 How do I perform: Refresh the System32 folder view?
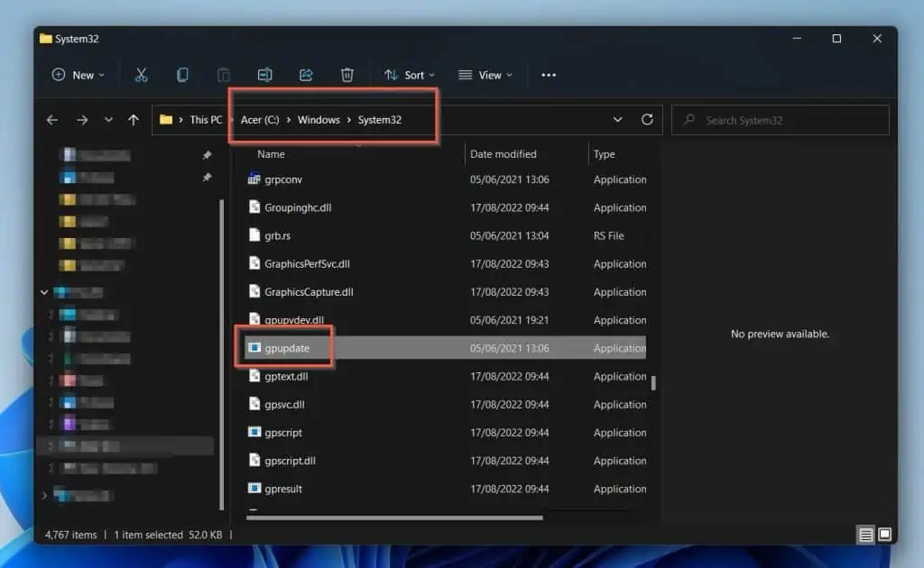647,119
